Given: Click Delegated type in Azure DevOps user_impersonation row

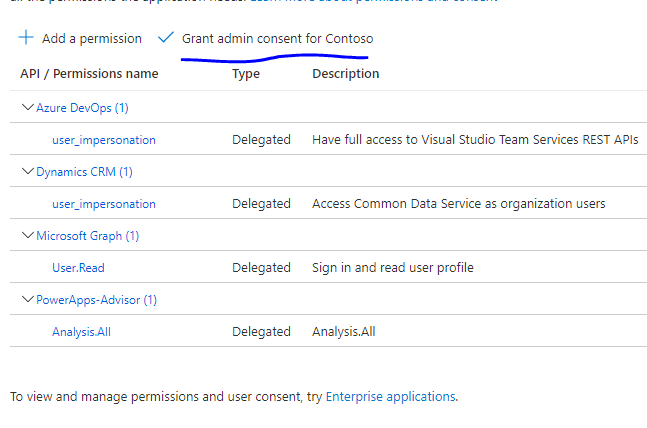Looking at the screenshot, I should (261, 140).
